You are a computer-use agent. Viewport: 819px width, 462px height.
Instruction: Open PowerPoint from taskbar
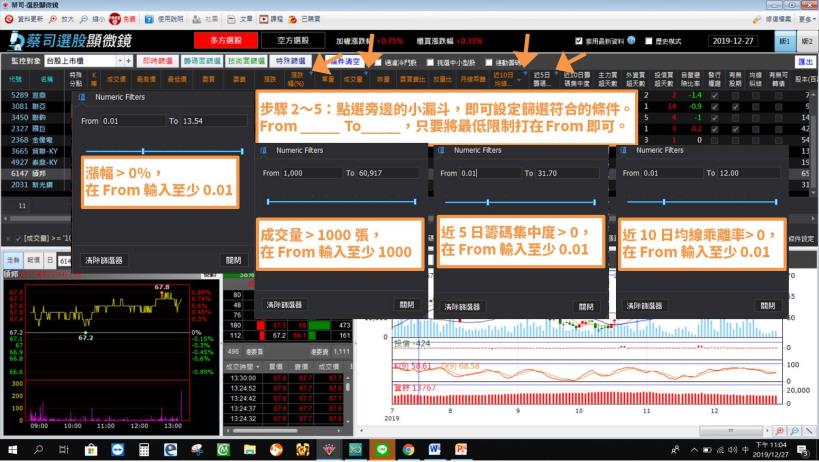point(461,449)
